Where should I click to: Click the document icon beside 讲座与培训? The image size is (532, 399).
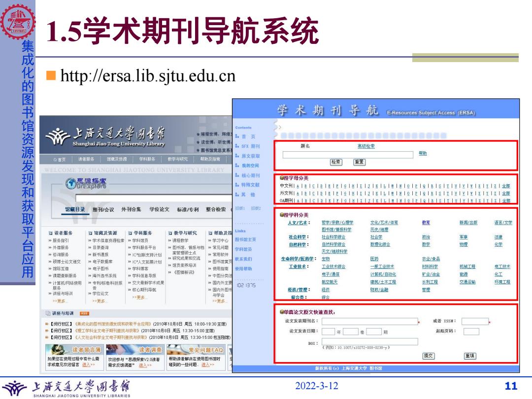[x=48, y=313]
